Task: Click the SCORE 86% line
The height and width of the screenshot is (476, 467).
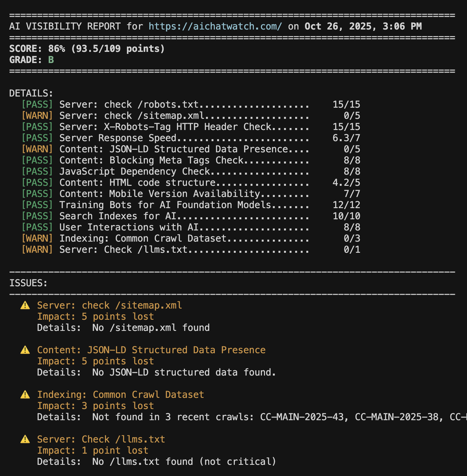Action: click(x=87, y=49)
